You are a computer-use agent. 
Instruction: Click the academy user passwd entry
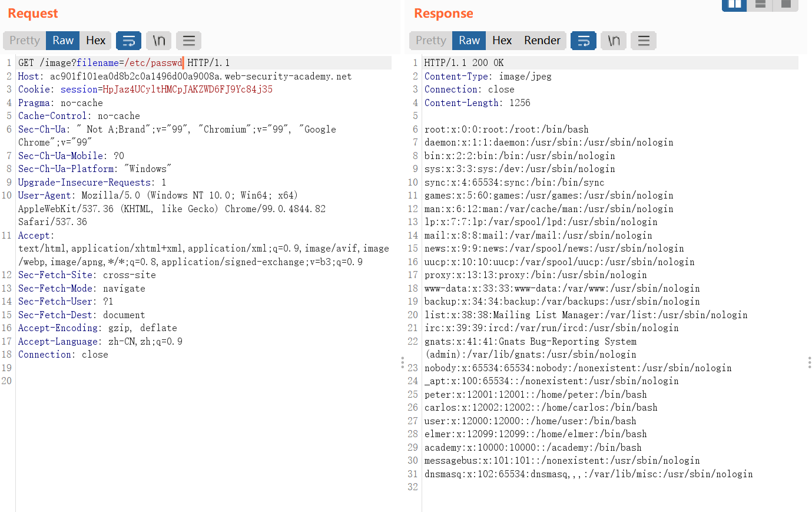pos(533,447)
